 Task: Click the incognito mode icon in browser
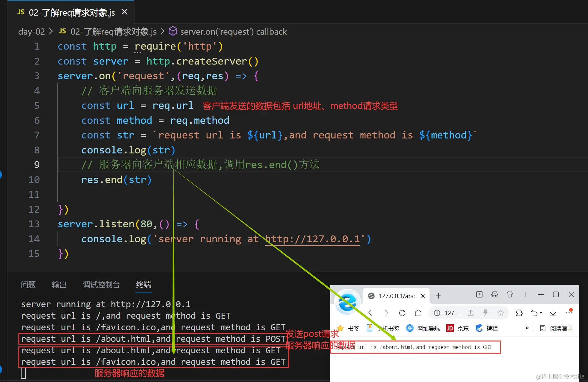pyautogui.click(x=495, y=294)
